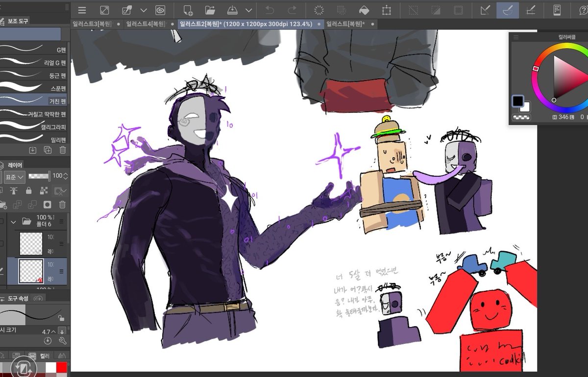Viewport: 588px width, 377px height.
Task: Click the invert selection icon
Action: tap(436, 10)
